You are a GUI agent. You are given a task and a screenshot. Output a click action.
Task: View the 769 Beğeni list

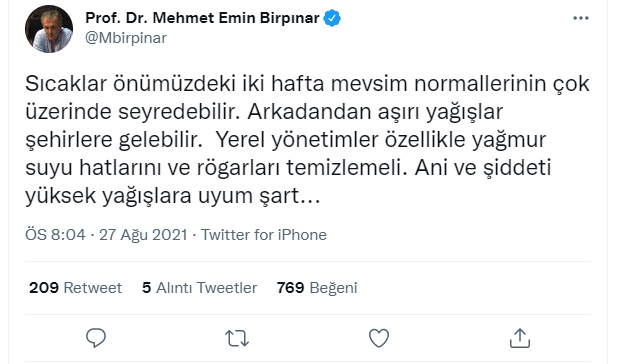coord(317,288)
